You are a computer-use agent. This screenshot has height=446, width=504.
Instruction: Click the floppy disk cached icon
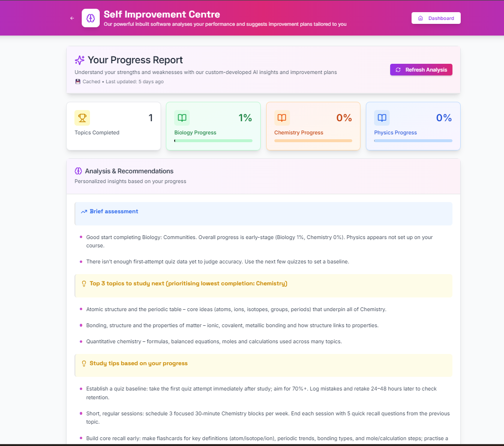77,82
